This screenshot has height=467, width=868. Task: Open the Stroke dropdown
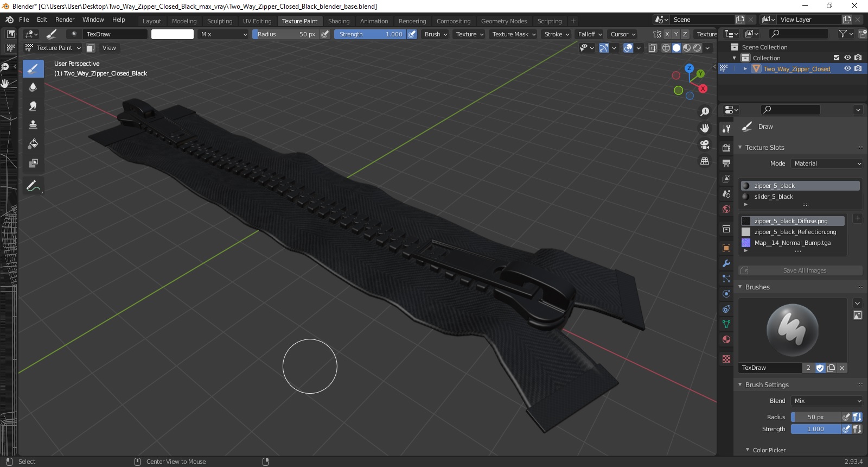pyautogui.click(x=557, y=34)
